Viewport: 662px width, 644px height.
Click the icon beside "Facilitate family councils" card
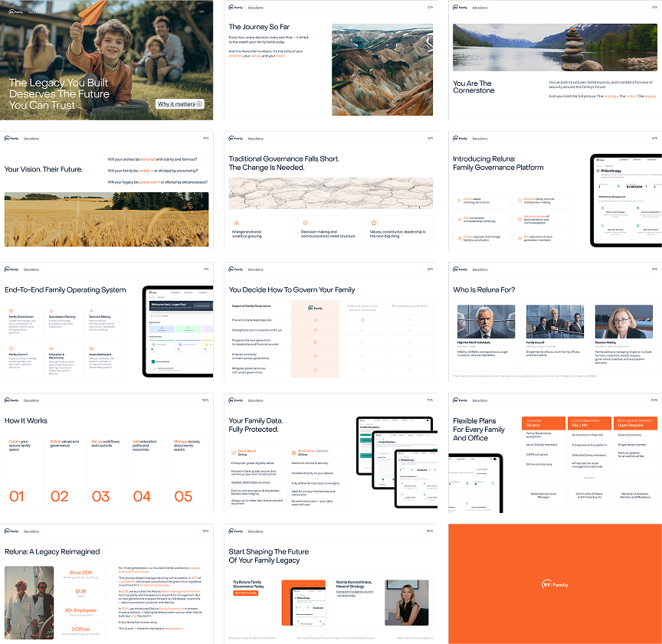[519, 201]
